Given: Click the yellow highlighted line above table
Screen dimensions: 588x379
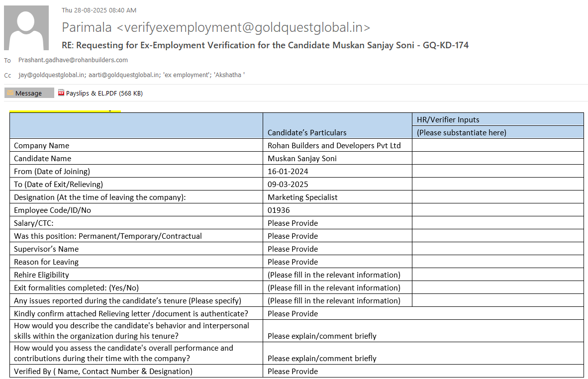Looking at the screenshot, I should (x=65, y=111).
